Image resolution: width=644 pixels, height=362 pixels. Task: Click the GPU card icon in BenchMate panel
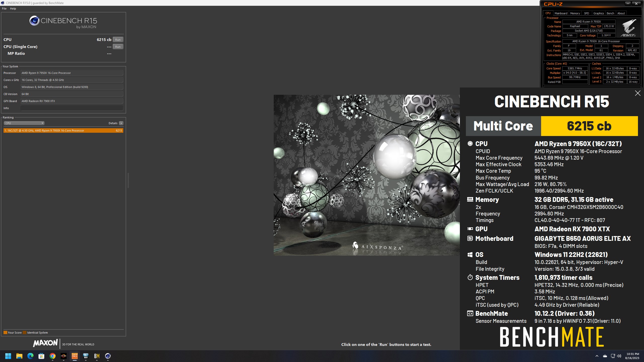click(x=470, y=229)
